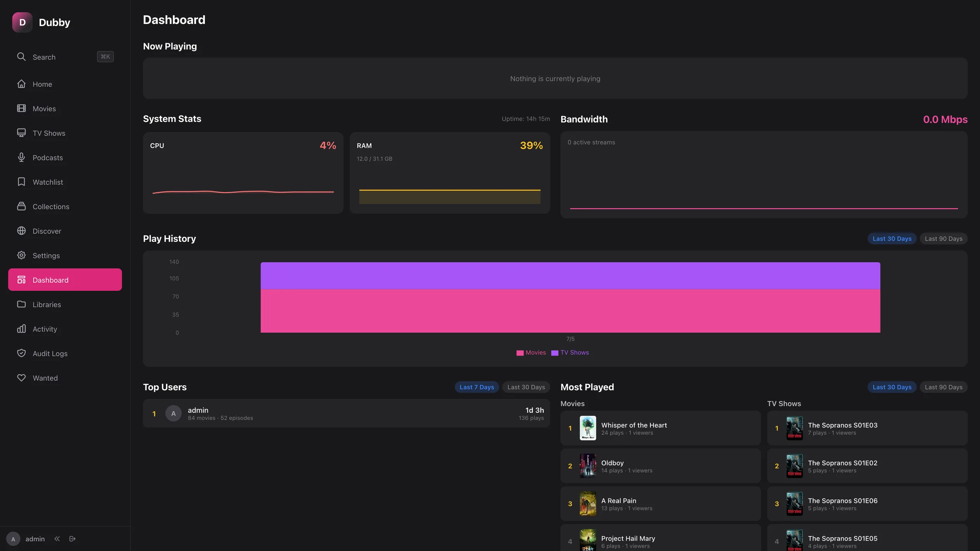This screenshot has height=551, width=980.
Task: Open the Podcasts page
Action: 65,157
